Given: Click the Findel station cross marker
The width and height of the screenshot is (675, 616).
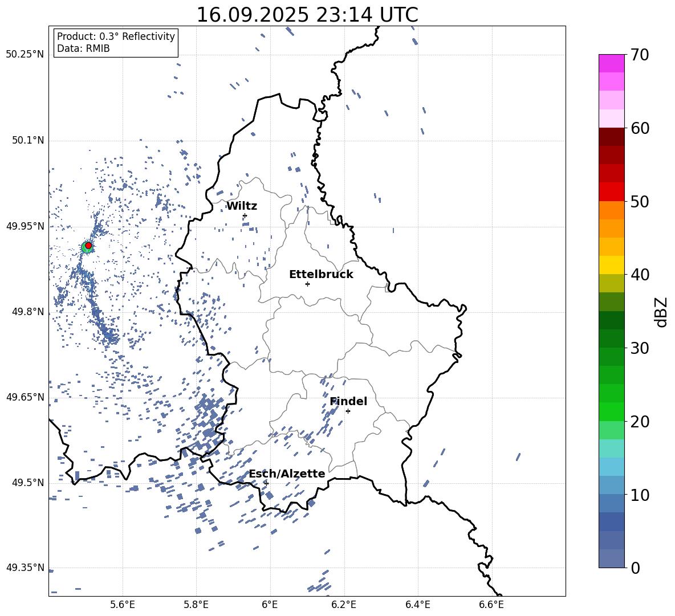Looking at the screenshot, I should [x=348, y=411].
